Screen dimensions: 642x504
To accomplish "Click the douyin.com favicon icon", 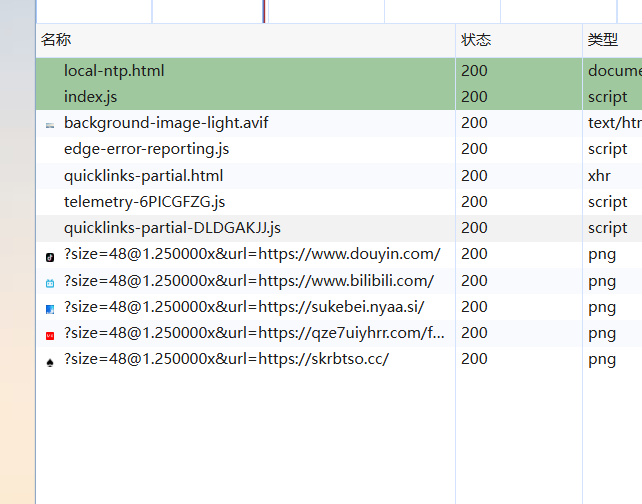I will coord(50,257).
